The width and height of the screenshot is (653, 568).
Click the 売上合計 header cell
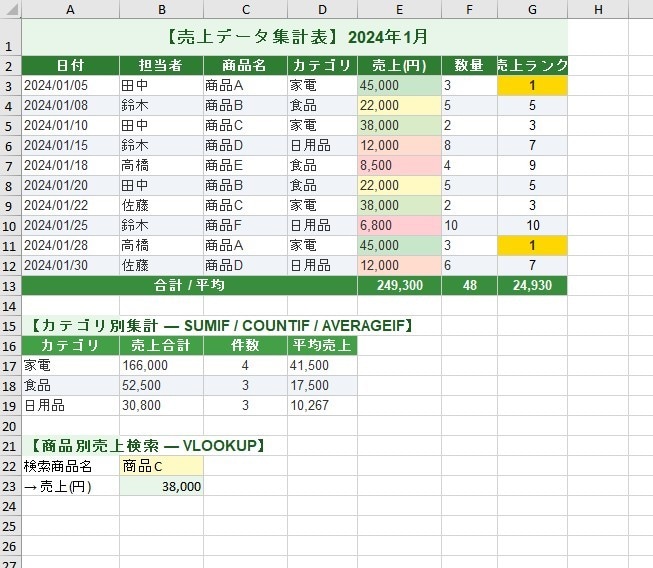(x=161, y=345)
